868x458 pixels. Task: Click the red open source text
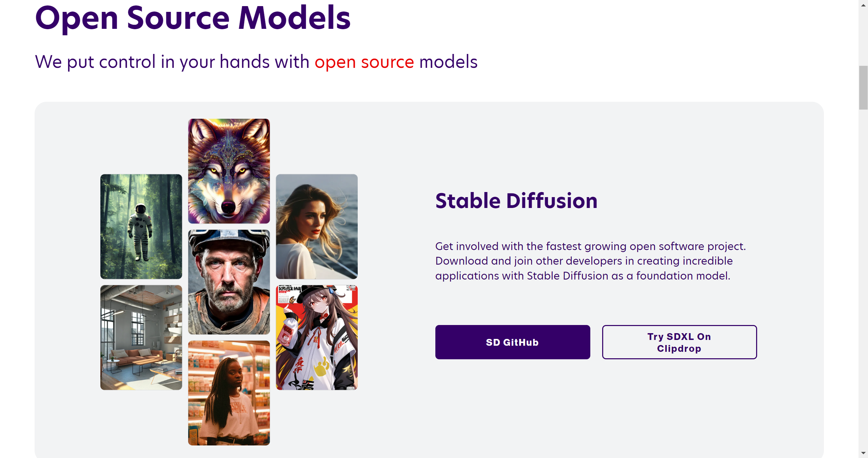point(364,62)
